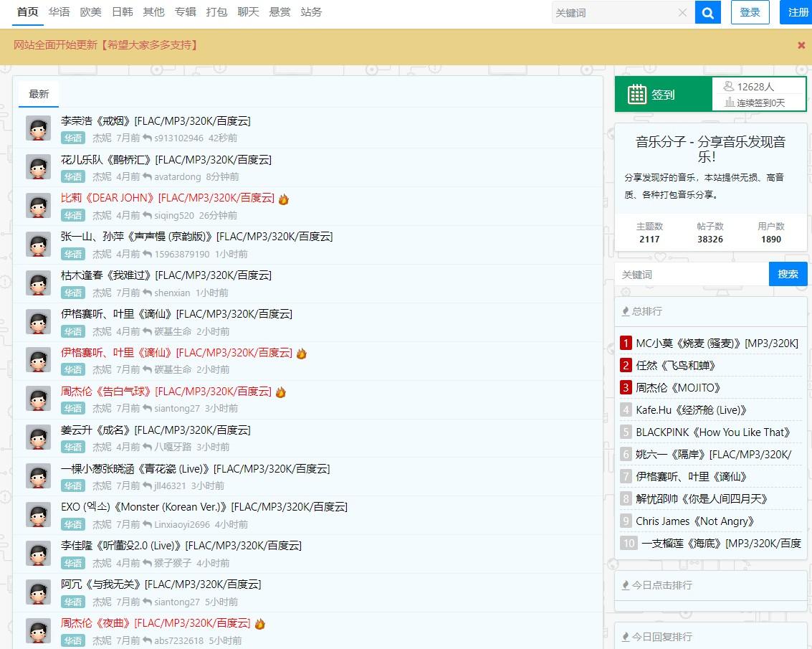Focus the sidebar 关键词 search field
The width and height of the screenshot is (812, 649).
(691, 275)
